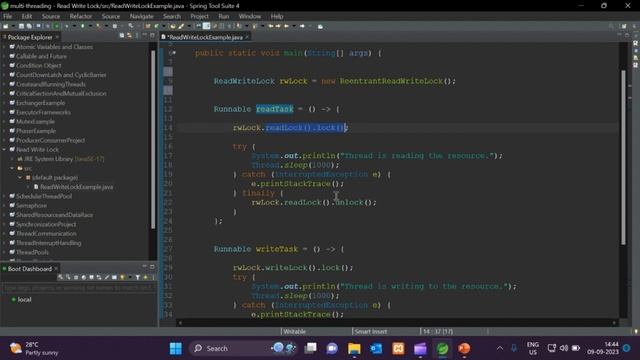
Task: Click the console icon in Boot Dashboard toolbar
Action: (114, 277)
